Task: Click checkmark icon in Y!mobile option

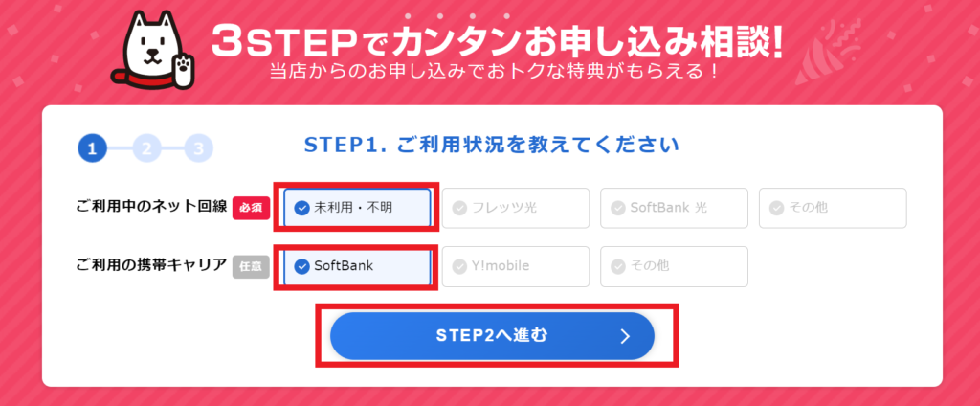Action: point(460,267)
